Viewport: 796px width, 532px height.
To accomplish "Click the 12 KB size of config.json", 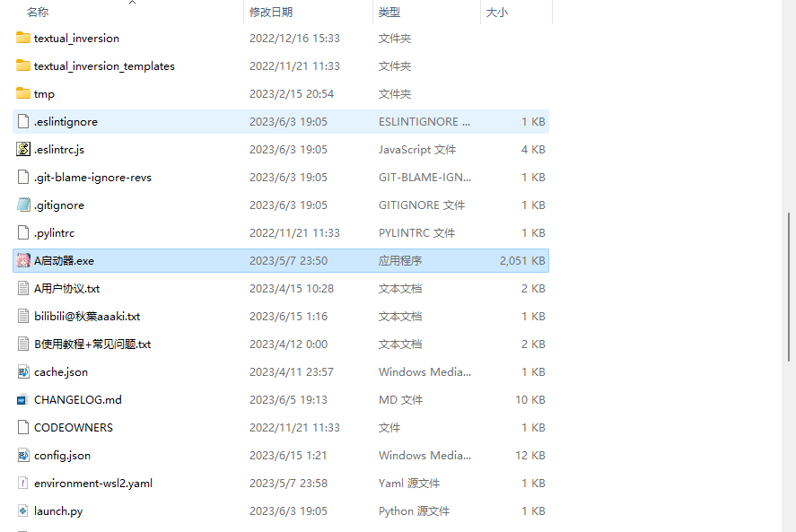I will [x=530, y=456].
